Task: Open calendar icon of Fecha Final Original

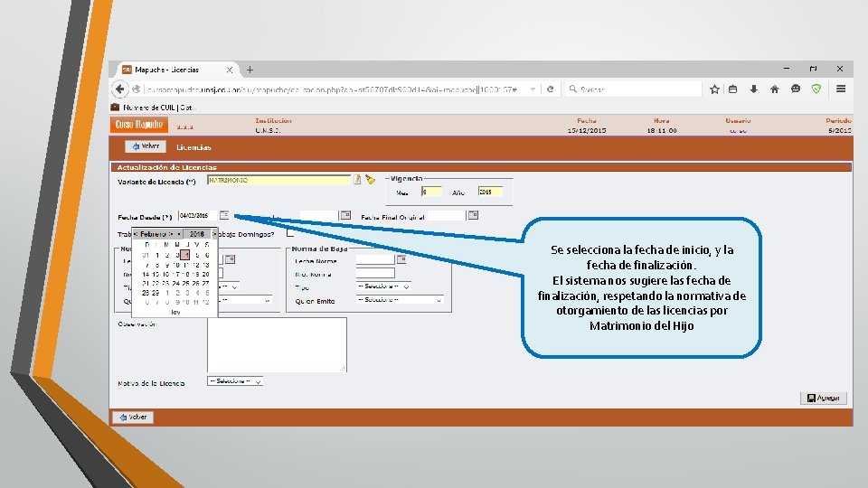Action: pyautogui.click(x=473, y=215)
